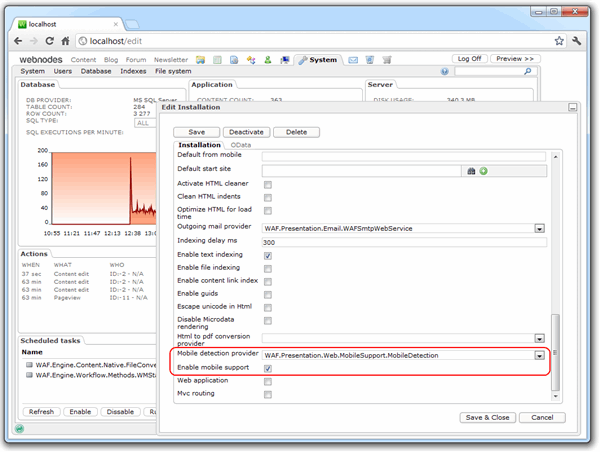Click the green add icon beside Default start site
Screen dimensions: 600x452
[x=482, y=171]
